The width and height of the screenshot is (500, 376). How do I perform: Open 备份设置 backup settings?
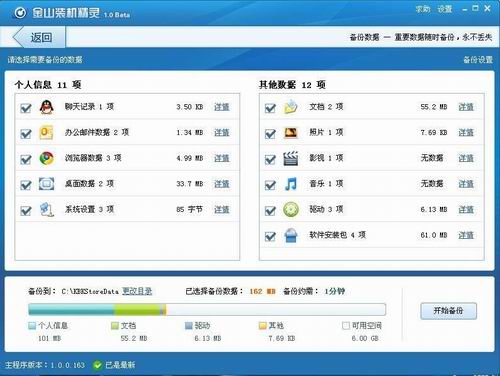point(478,60)
